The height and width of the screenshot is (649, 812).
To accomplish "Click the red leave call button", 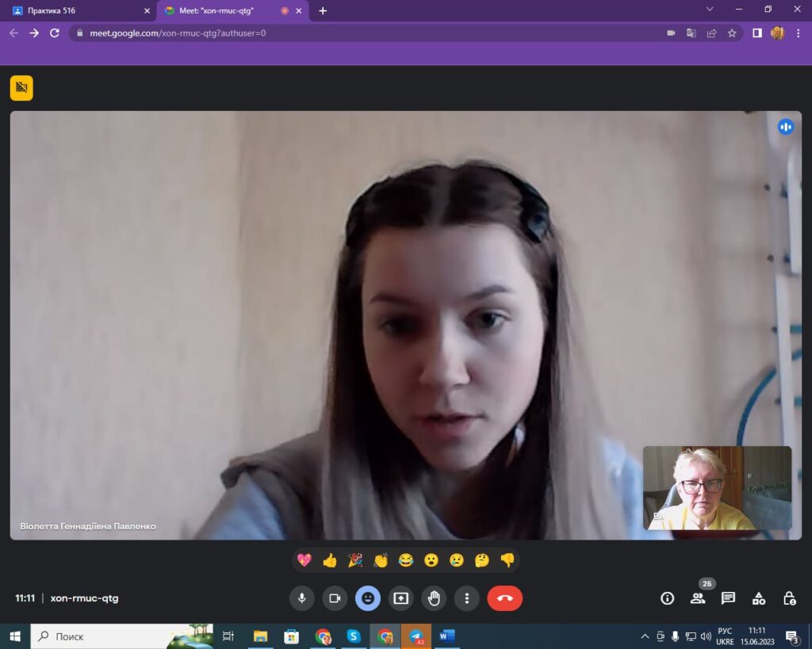I will click(505, 598).
